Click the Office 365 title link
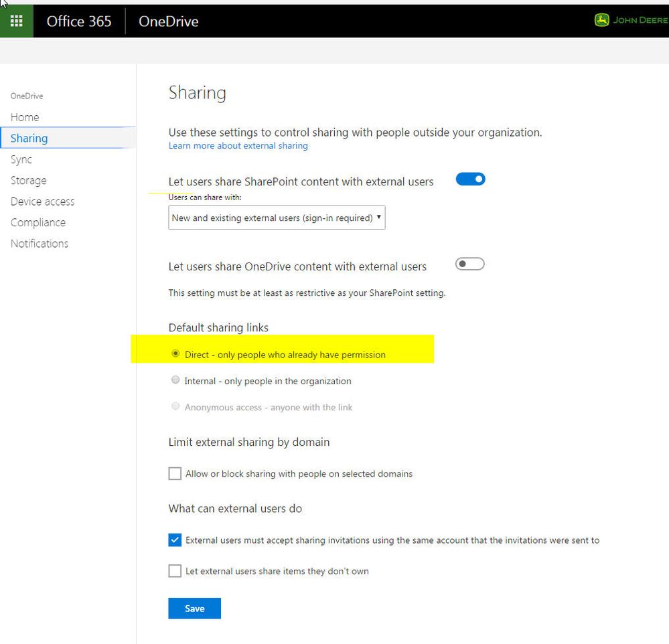The height and width of the screenshot is (644, 669). [79, 21]
